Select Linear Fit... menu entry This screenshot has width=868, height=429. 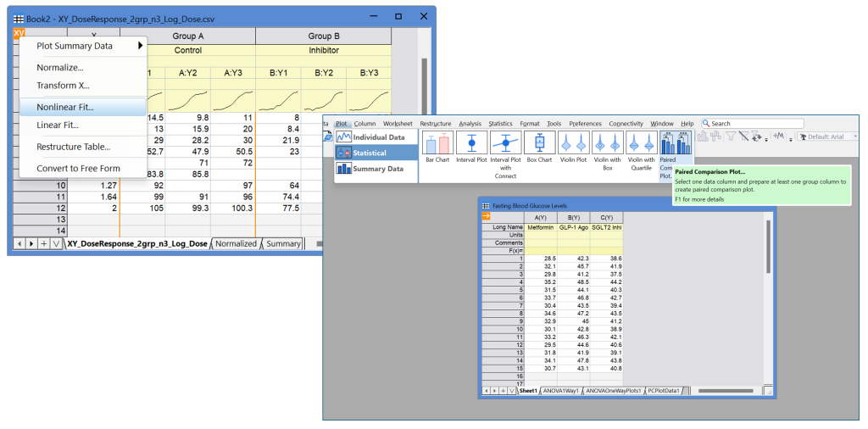pos(83,125)
